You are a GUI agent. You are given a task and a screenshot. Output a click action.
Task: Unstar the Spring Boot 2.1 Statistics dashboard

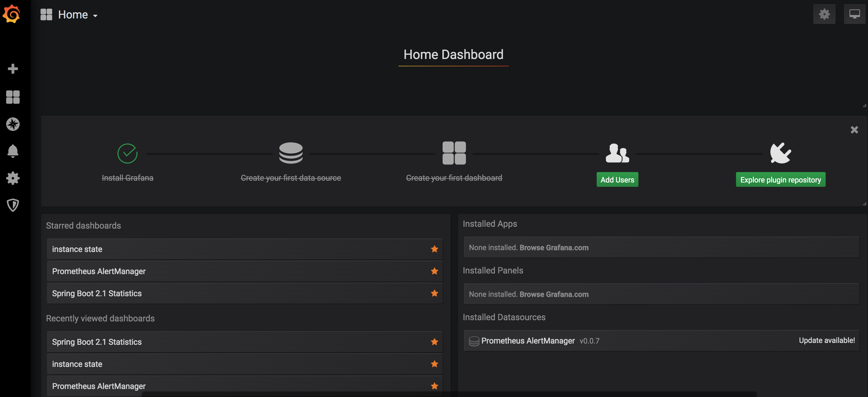[x=434, y=293]
